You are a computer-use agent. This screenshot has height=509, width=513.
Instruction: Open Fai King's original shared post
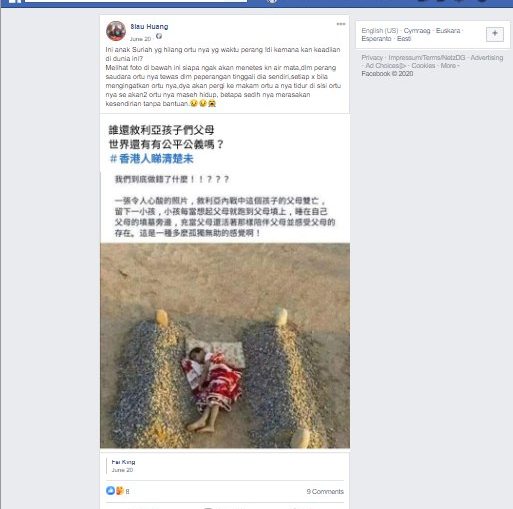(123, 462)
